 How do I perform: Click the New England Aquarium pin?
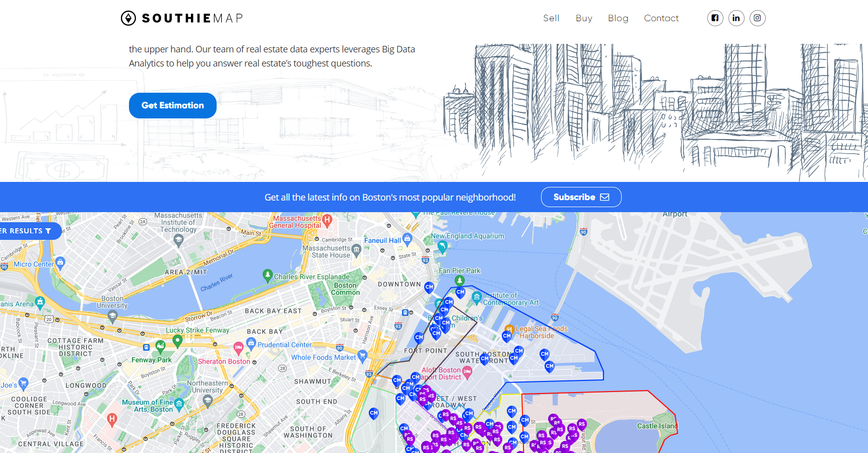tap(442, 246)
